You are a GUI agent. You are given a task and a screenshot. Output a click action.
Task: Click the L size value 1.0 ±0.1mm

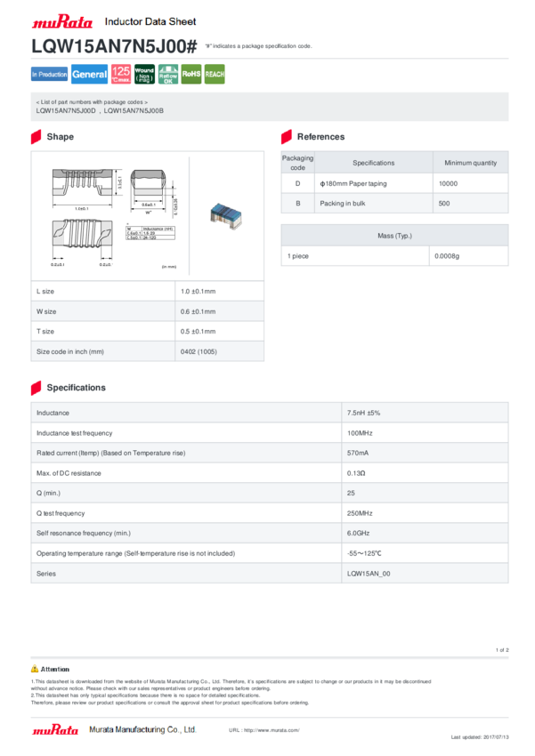[199, 292]
